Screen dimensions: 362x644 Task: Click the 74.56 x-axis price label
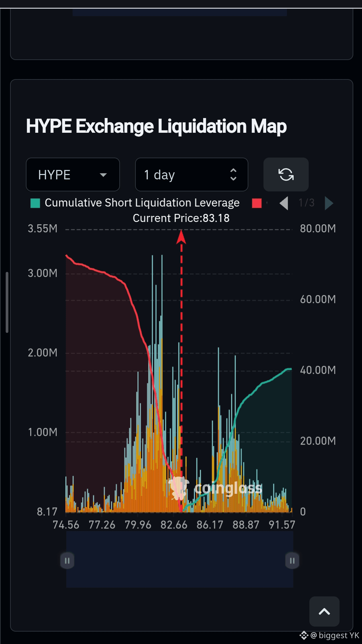click(66, 525)
